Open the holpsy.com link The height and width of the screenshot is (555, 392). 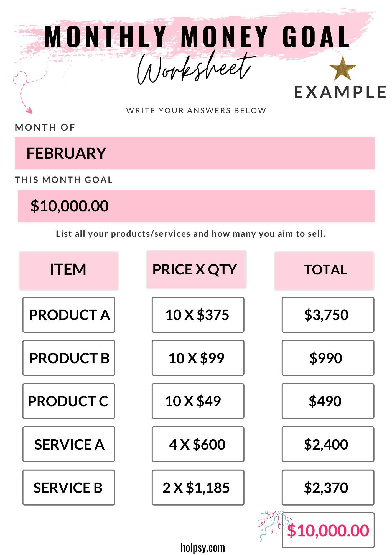[203, 548]
